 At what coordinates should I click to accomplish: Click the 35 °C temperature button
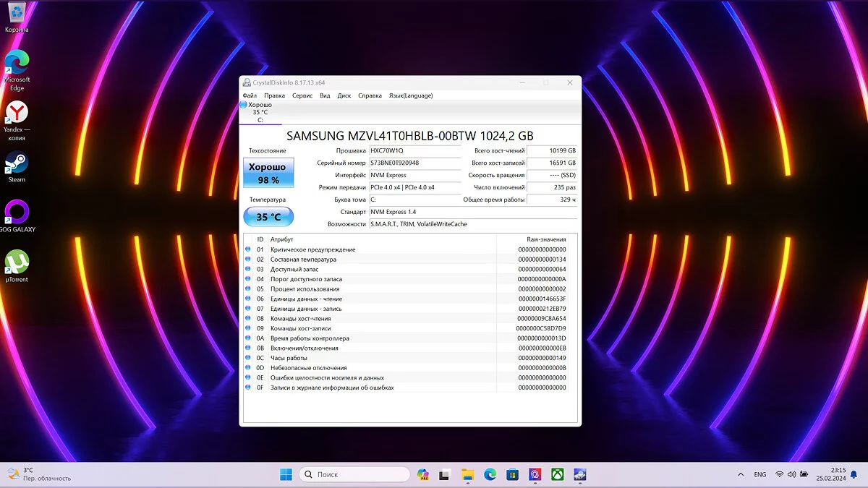click(268, 217)
